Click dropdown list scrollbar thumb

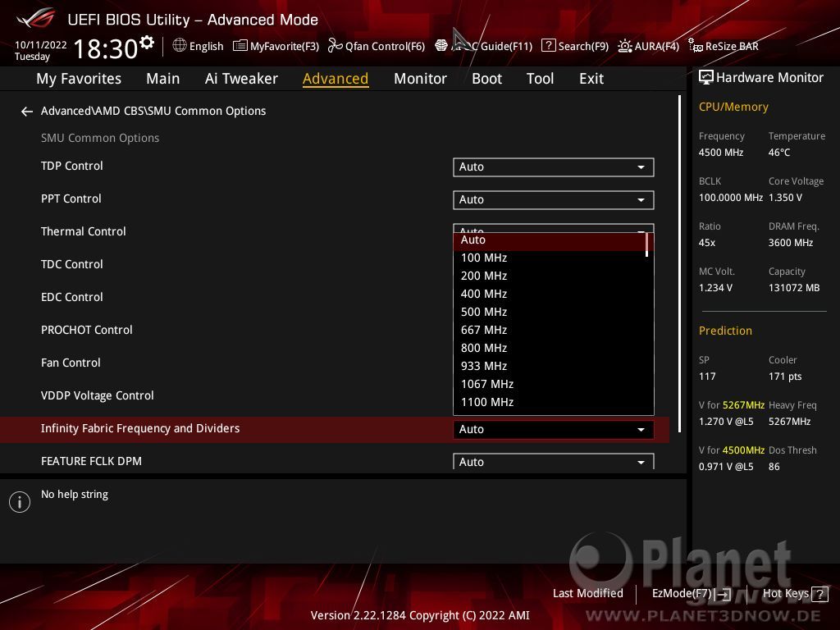(647, 244)
